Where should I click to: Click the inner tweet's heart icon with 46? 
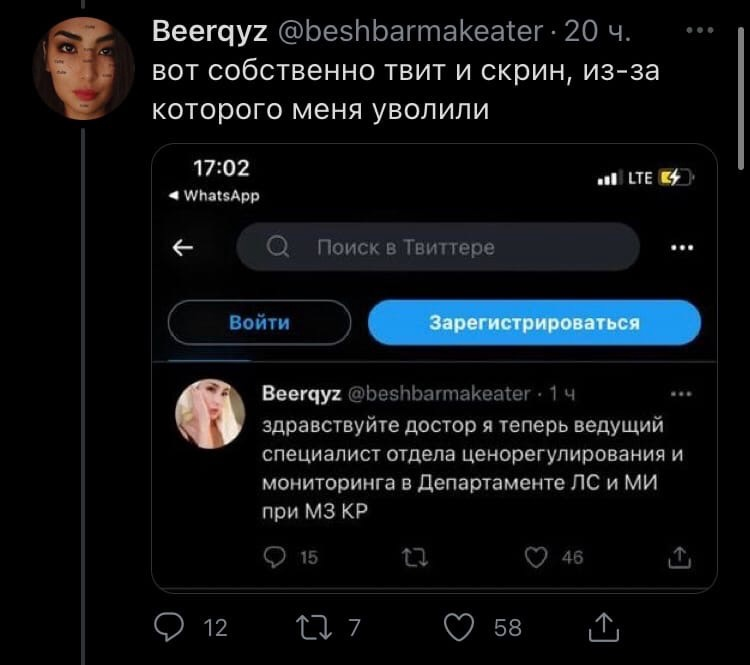coord(537,557)
